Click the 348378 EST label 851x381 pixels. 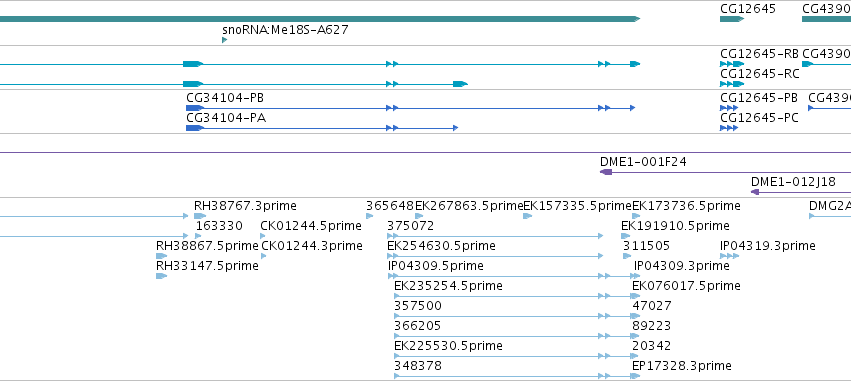click(x=418, y=366)
